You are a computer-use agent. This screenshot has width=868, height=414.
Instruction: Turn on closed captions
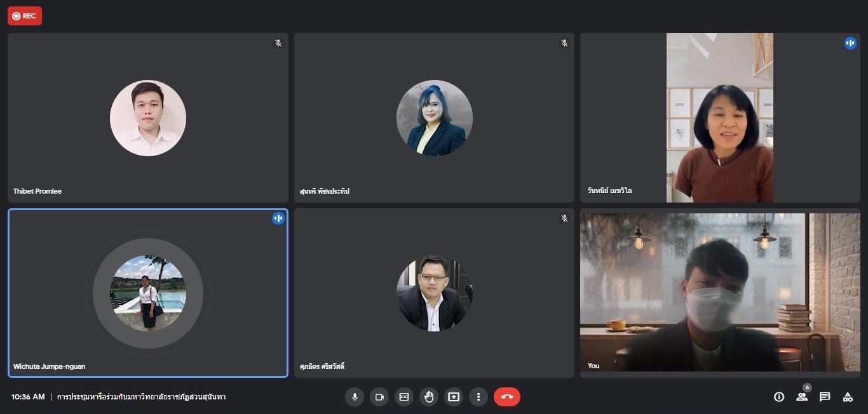[404, 397]
